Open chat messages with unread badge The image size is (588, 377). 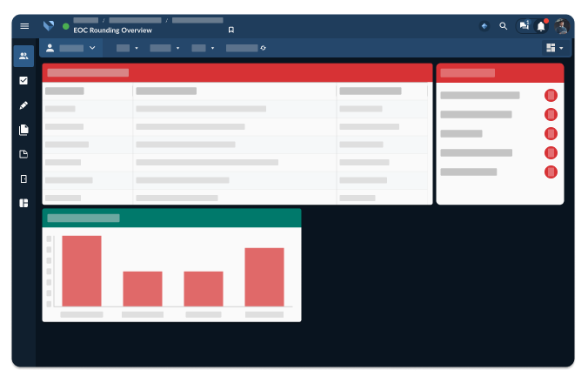525,25
